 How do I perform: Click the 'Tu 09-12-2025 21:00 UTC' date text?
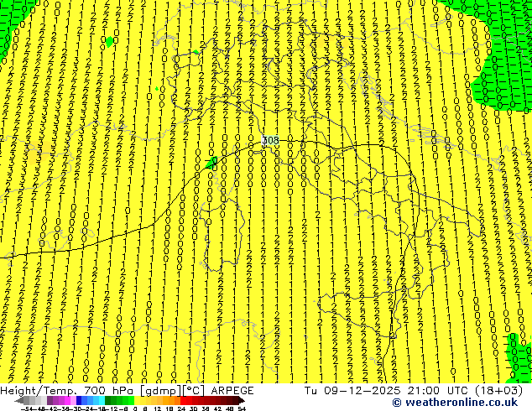click(x=387, y=391)
